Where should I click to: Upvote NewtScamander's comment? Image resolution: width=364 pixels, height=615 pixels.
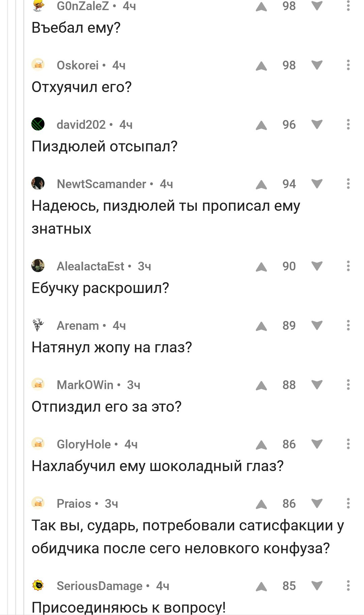[x=261, y=184]
